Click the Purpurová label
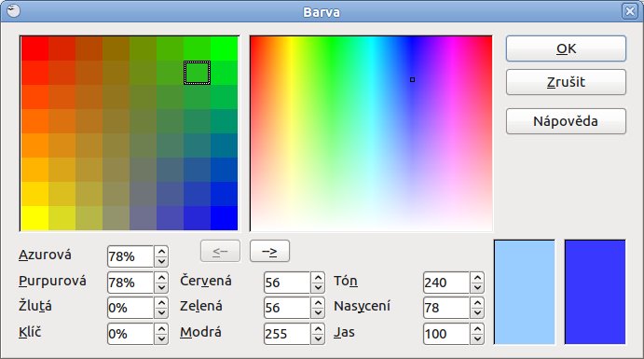The width and height of the screenshot is (644, 359). (52, 281)
